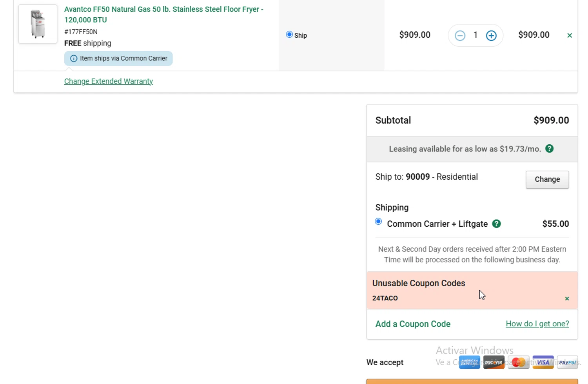The image size is (588, 384).
Task: Open 'How do I get one?' link
Action: pos(537,324)
